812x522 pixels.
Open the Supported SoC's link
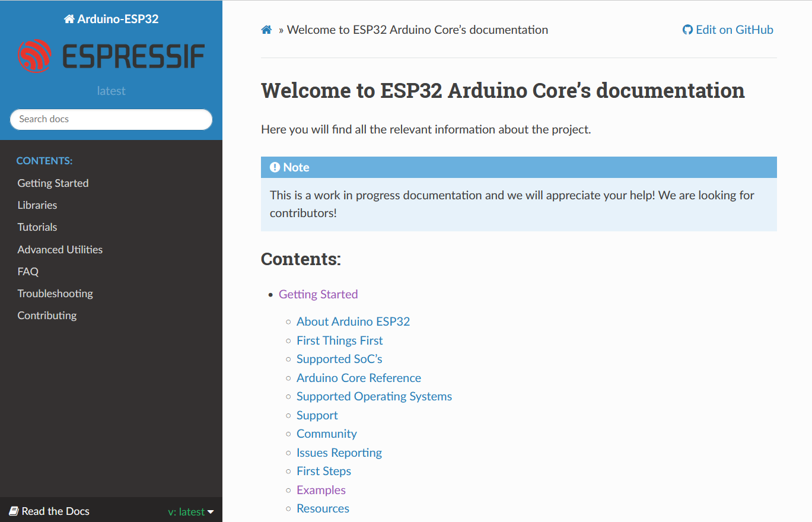click(339, 359)
